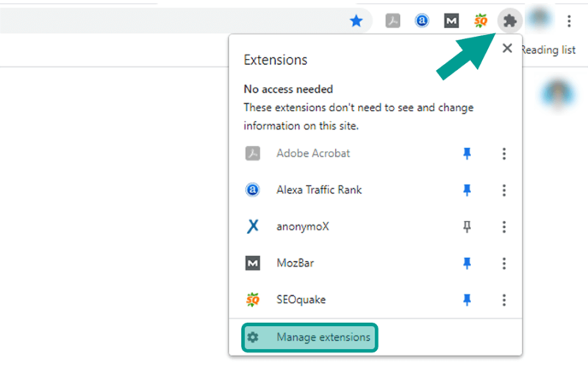Open the Reading list

548,50
